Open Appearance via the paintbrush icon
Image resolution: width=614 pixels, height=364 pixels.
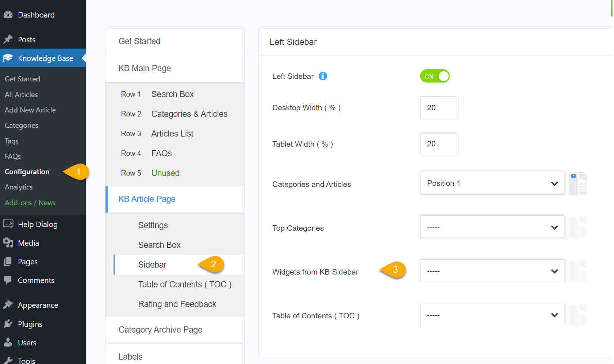click(8, 304)
